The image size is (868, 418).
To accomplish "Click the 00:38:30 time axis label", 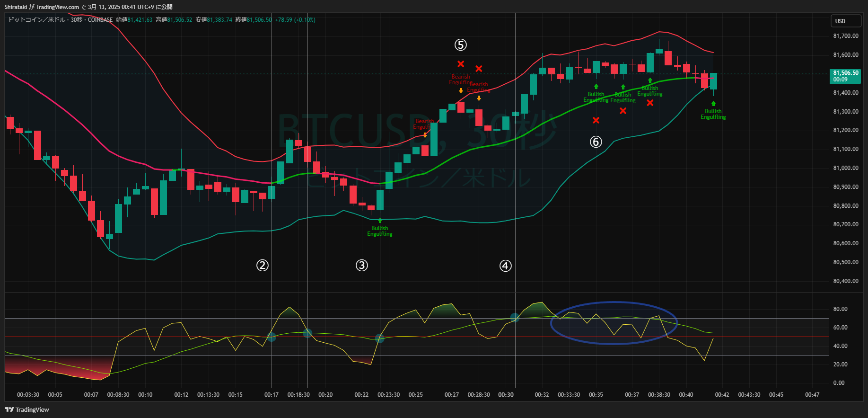I will (659, 395).
